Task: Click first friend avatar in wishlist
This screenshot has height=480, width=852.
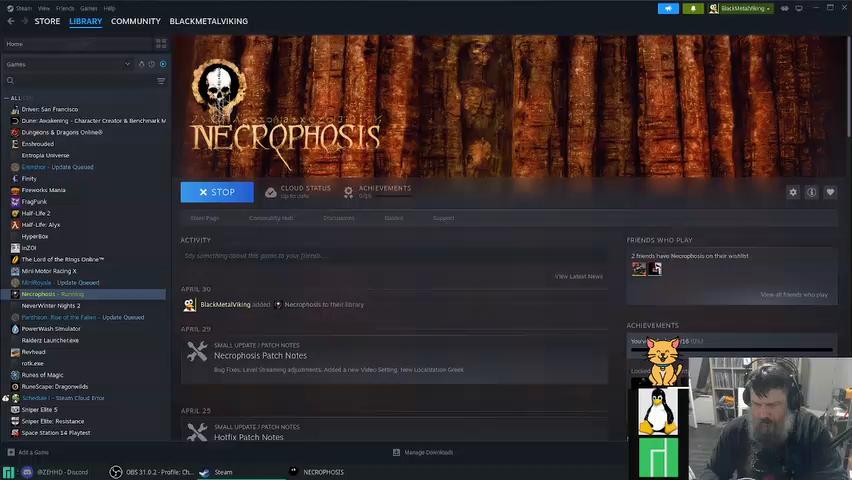Action: [x=638, y=269]
